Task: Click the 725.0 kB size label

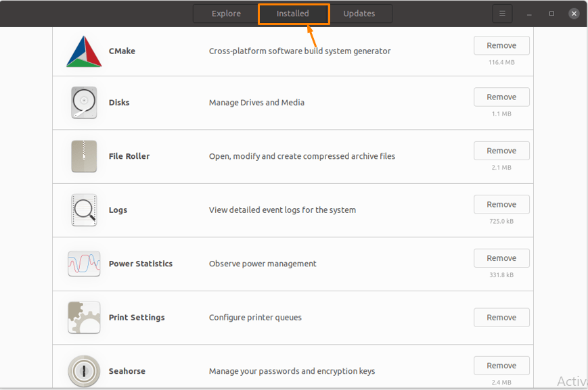Action: coord(501,222)
